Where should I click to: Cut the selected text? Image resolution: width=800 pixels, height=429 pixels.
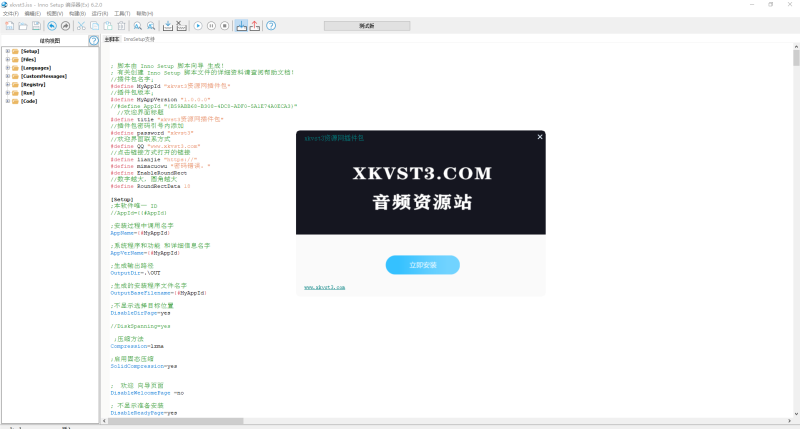pos(81,26)
